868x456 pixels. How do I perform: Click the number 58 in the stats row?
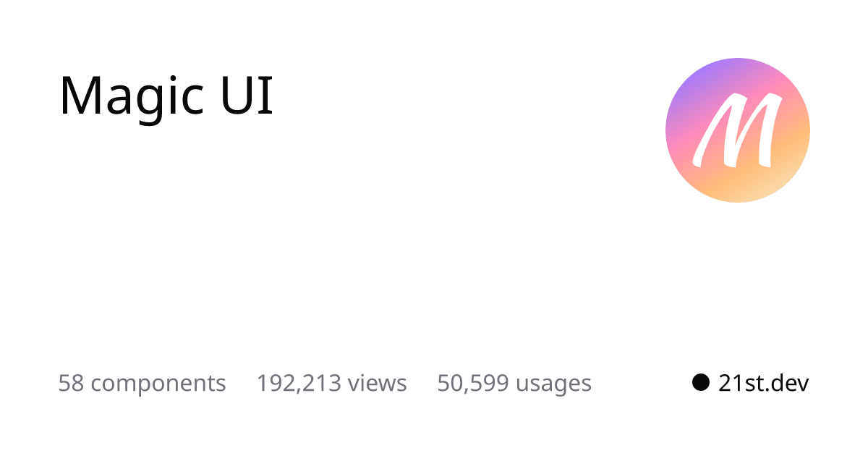click(x=71, y=383)
